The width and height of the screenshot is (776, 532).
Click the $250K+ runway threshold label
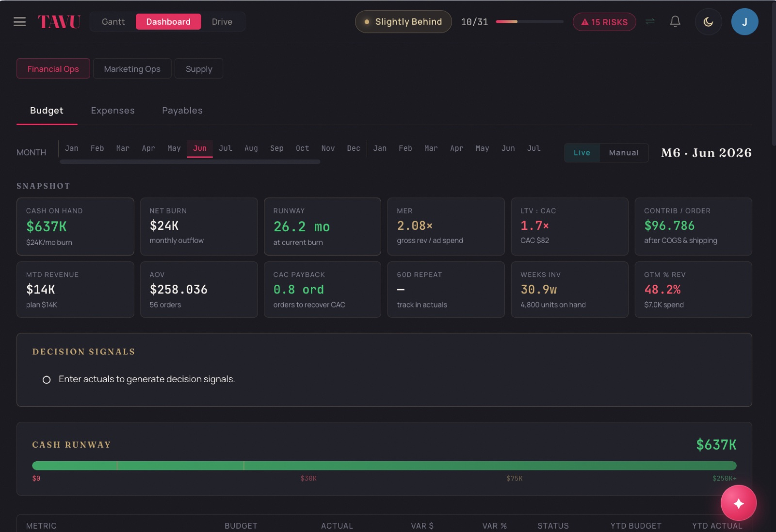(725, 479)
